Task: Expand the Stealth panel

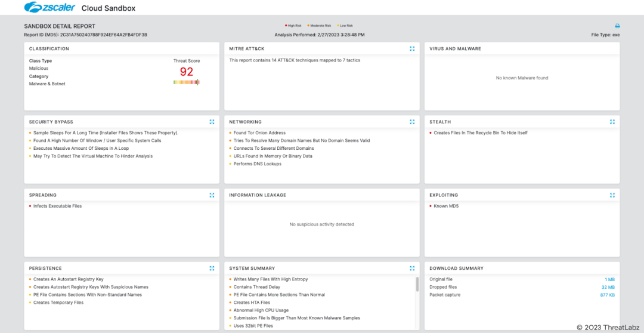Action: click(x=612, y=122)
